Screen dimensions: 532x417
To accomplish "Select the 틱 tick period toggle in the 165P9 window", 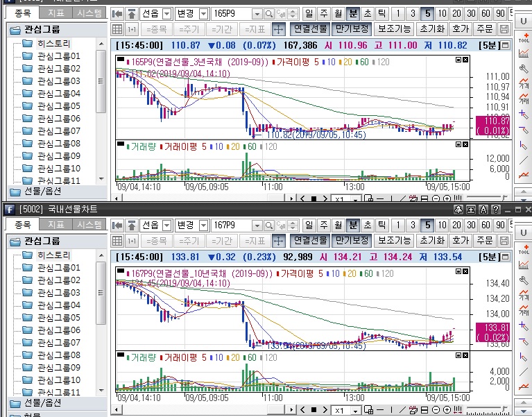I will (x=382, y=14).
